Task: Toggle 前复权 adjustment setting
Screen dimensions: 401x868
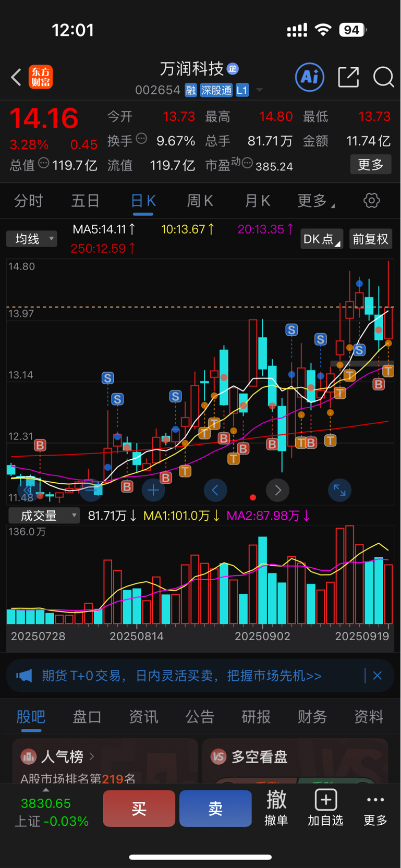Action: (x=371, y=239)
